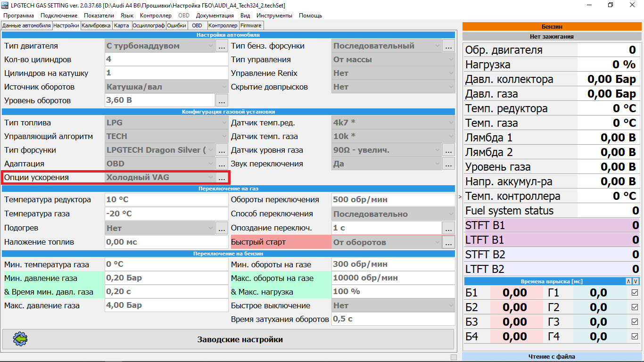This screenshot has height=362, width=644.
Task: Click the Чтение с файла status bar
Action: 551,357
